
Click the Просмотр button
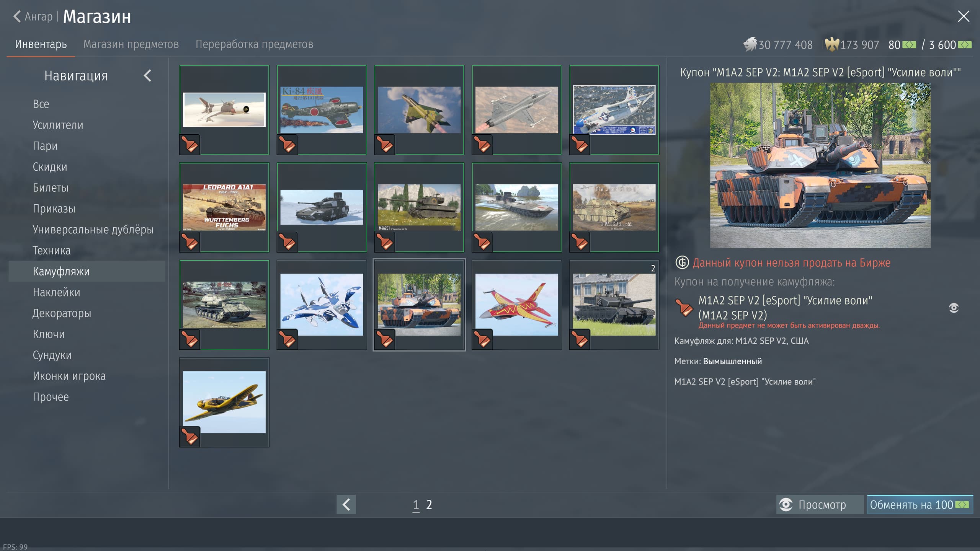[x=820, y=504]
